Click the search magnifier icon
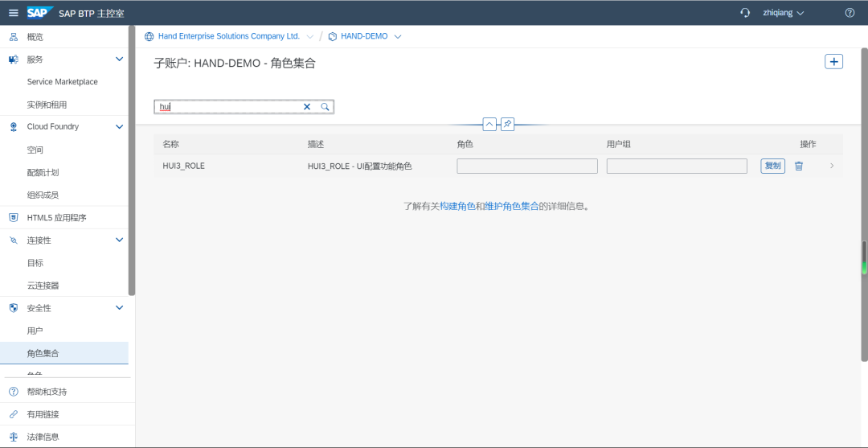Image resolution: width=868 pixels, height=448 pixels. coord(325,107)
